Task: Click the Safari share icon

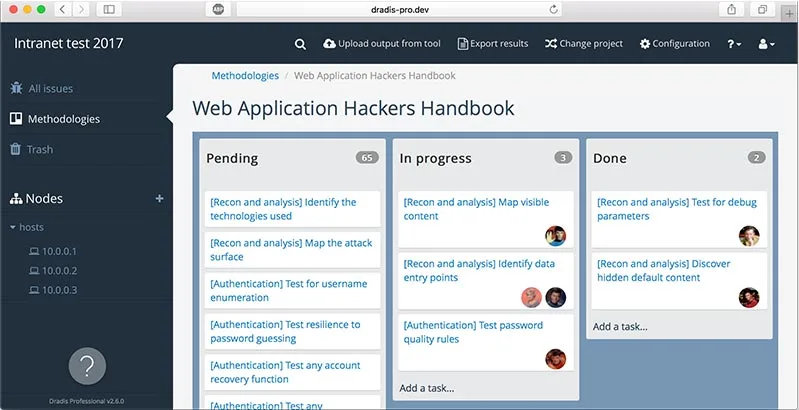Action: point(731,10)
